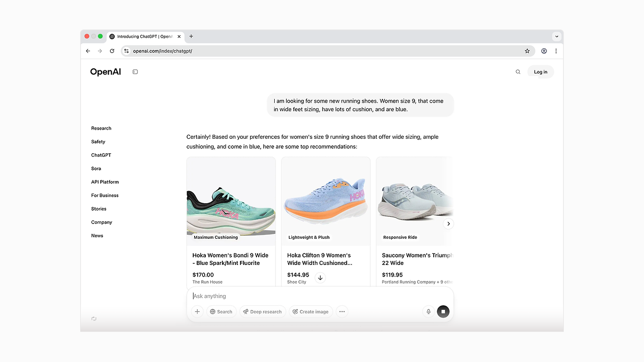644x362 pixels.
Task: Click the Hoka Women's Bondi 9 Wide title
Action: pyautogui.click(x=230, y=259)
